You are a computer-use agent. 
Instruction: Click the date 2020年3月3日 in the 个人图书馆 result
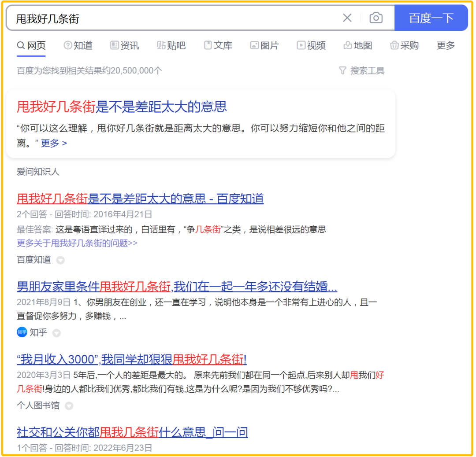click(x=44, y=375)
